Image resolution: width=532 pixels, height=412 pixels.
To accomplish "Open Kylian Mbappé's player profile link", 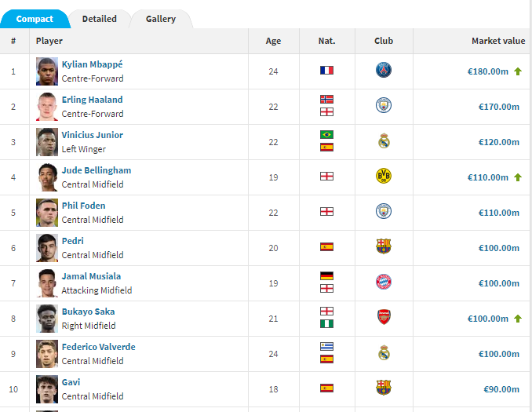I will [x=92, y=64].
